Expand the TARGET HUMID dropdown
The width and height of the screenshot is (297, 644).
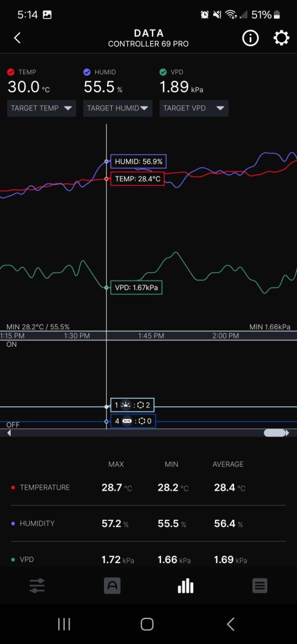118,109
